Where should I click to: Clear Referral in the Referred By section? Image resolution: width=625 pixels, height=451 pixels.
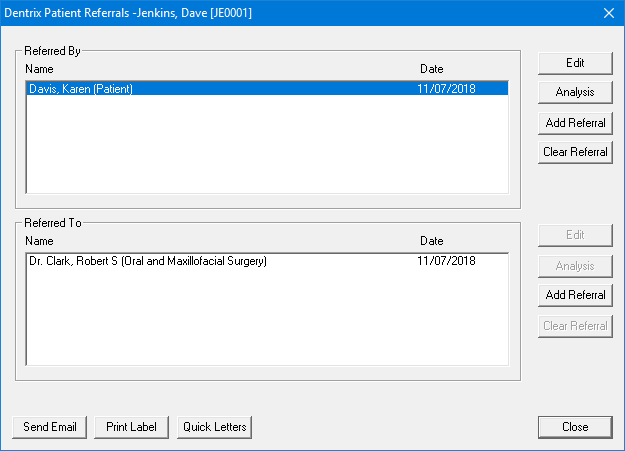click(575, 152)
